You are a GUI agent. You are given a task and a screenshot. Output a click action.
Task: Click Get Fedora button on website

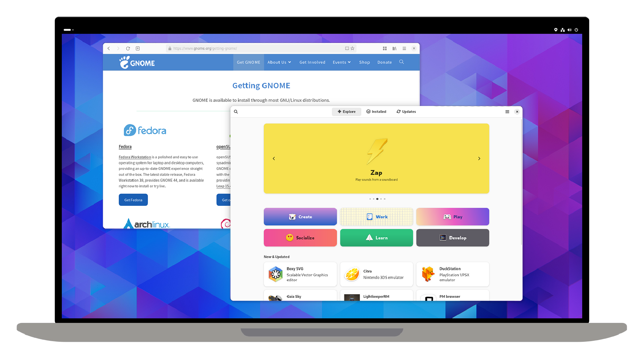click(133, 200)
